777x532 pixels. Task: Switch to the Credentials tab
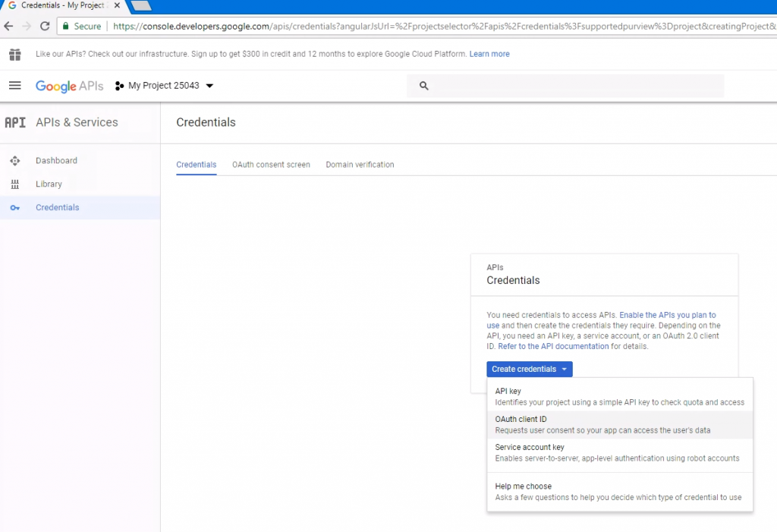[x=197, y=165]
